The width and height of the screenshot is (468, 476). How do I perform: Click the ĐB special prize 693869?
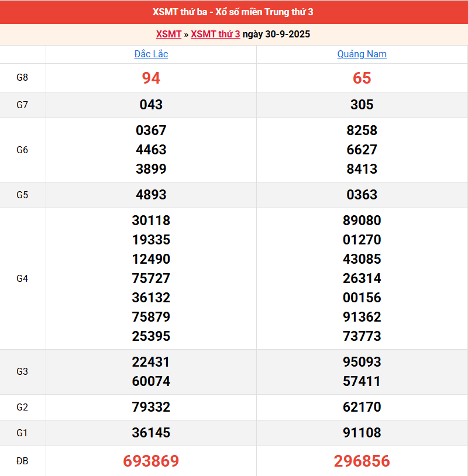[151, 461]
